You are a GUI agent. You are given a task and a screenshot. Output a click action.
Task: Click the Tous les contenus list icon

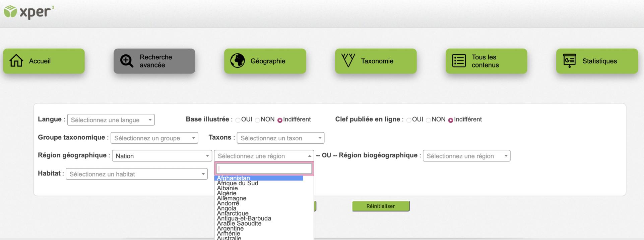coord(459,61)
